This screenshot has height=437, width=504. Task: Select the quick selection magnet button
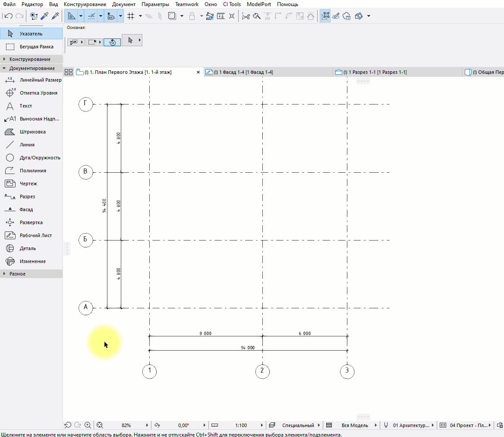pos(112,42)
